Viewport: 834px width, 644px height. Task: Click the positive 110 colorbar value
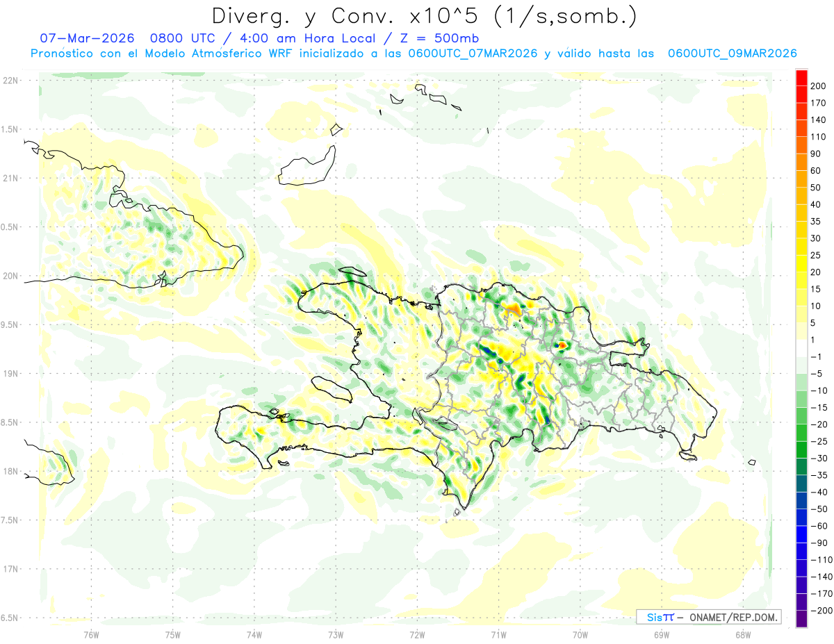click(818, 137)
